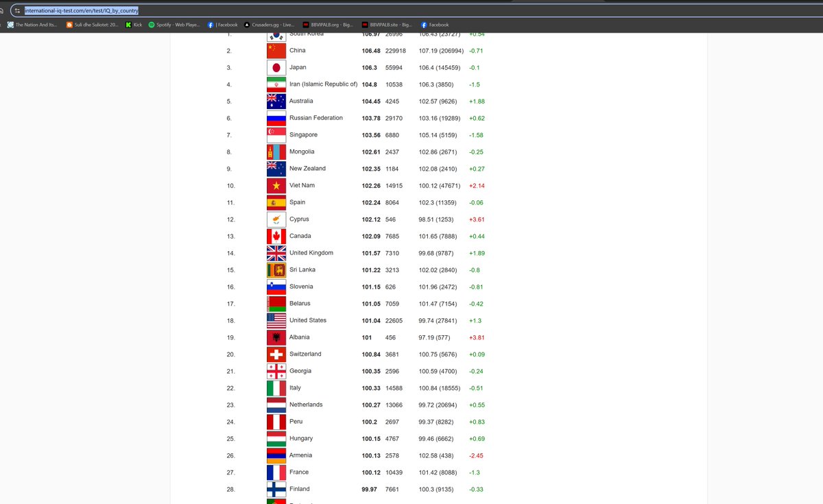
Task: Click the France flag image
Action: [x=276, y=472]
